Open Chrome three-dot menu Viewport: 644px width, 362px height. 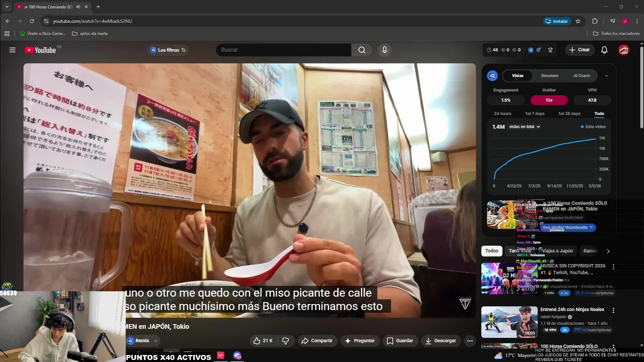(x=637, y=21)
